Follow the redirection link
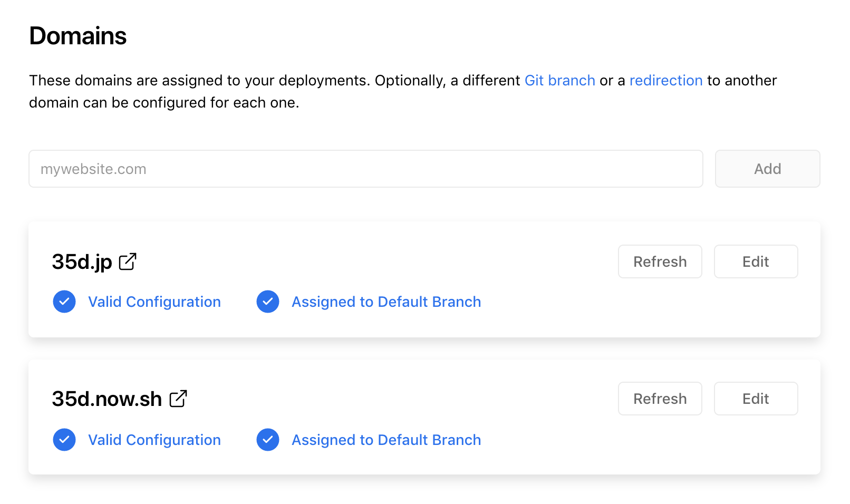This screenshot has width=850, height=504. pyautogui.click(x=666, y=80)
